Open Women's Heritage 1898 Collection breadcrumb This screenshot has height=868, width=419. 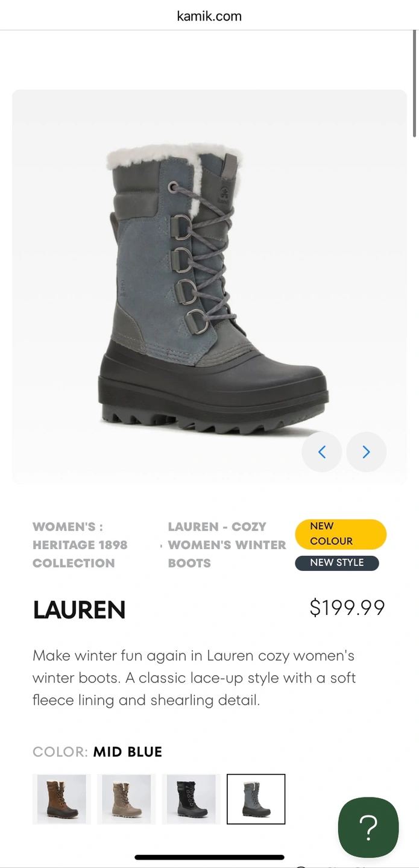coord(80,545)
